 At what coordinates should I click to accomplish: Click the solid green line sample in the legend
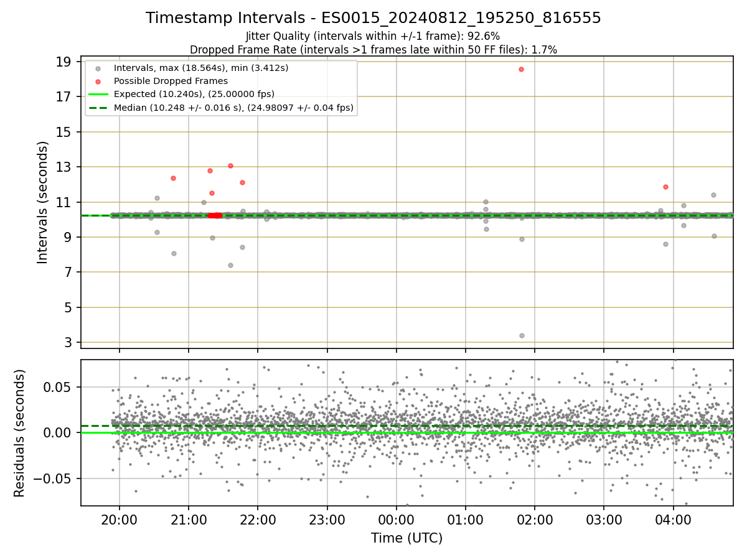point(98,95)
